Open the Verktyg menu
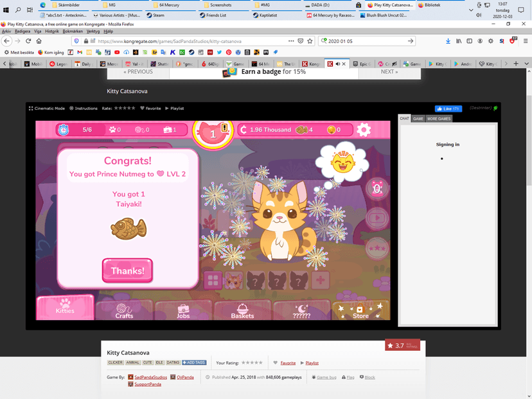Viewport: 532px width, 399px height. tap(93, 31)
